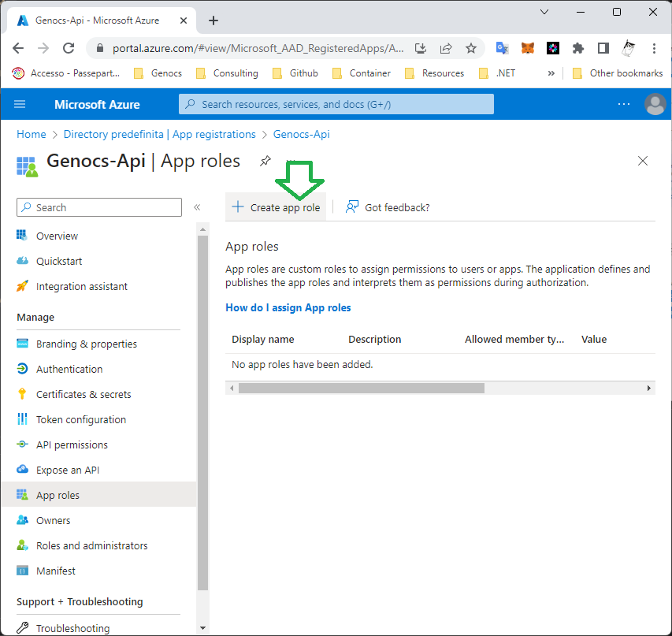This screenshot has height=636, width=672.
Task: Click the horizontal scrollbar of roles table
Action: click(361, 388)
